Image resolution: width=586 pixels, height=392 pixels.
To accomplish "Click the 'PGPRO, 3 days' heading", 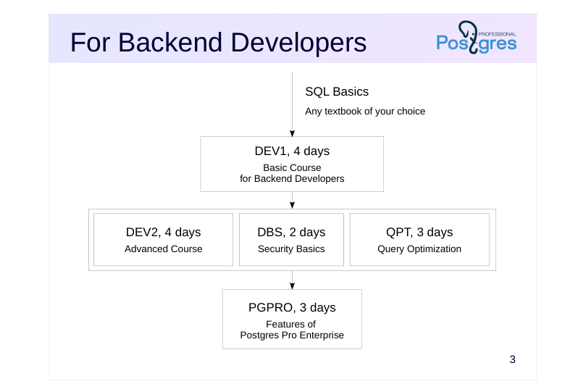I will click(x=292, y=307).
